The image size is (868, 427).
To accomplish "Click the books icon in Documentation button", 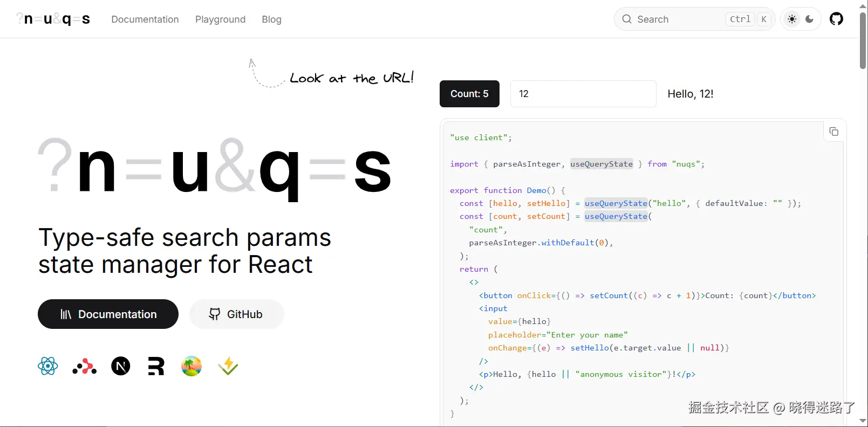I will click(x=66, y=314).
